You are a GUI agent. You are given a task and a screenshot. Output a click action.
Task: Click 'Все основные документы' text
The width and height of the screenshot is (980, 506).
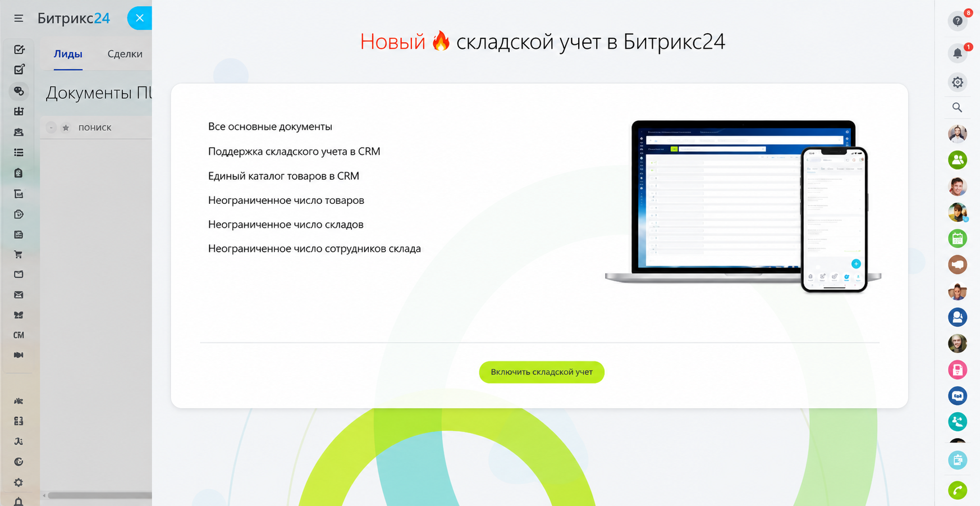[270, 127]
